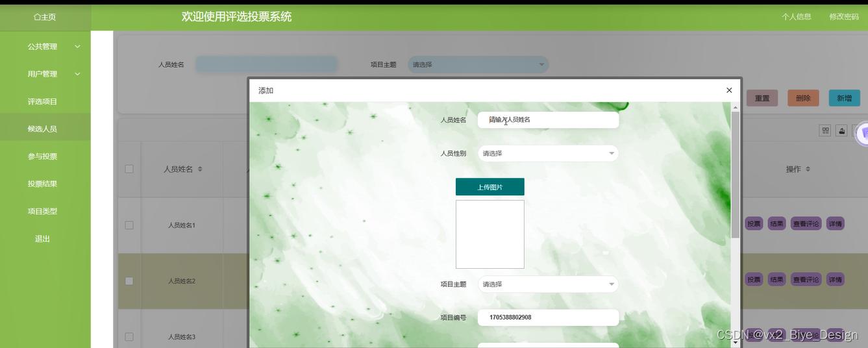Open 项目类型 in the sidebar
The height and width of the screenshot is (348, 868).
click(42, 211)
